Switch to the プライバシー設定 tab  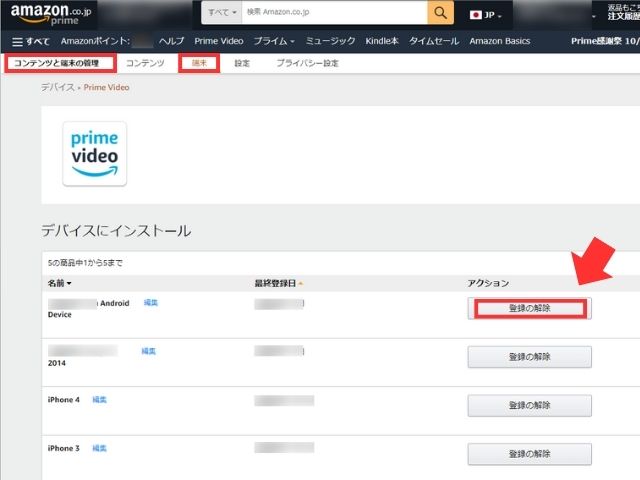click(x=308, y=63)
